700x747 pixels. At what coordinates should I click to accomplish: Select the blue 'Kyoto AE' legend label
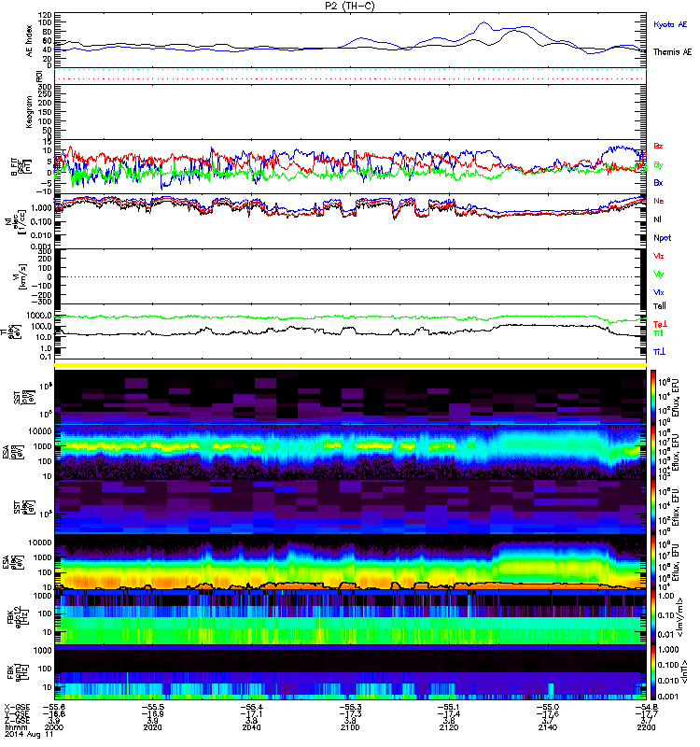tap(670, 24)
